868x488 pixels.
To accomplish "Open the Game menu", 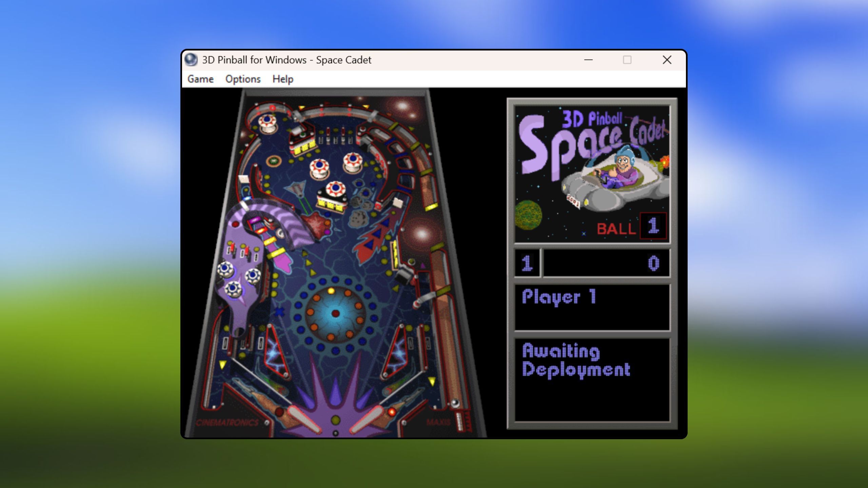I will tap(200, 79).
